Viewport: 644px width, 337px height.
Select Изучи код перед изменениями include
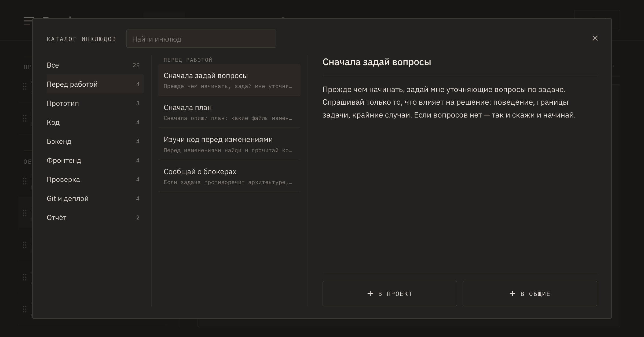(229, 144)
